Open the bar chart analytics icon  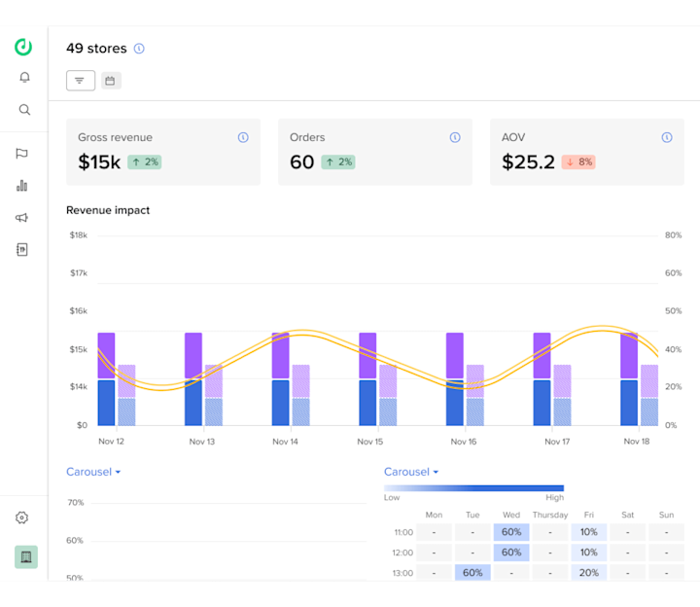pyautogui.click(x=21, y=186)
